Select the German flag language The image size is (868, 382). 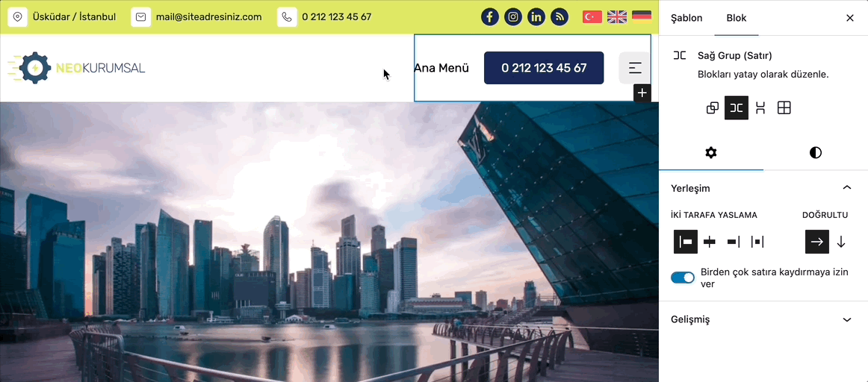642,16
